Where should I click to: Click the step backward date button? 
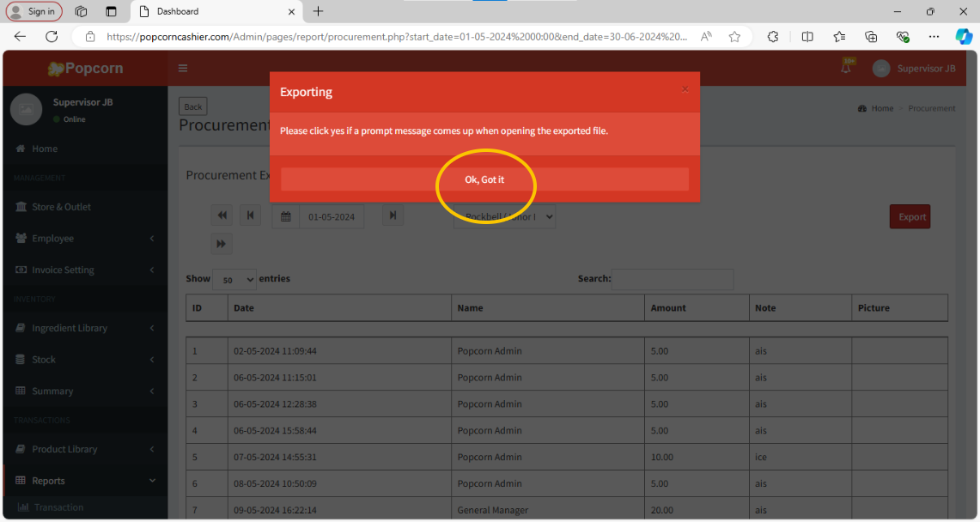(250, 215)
